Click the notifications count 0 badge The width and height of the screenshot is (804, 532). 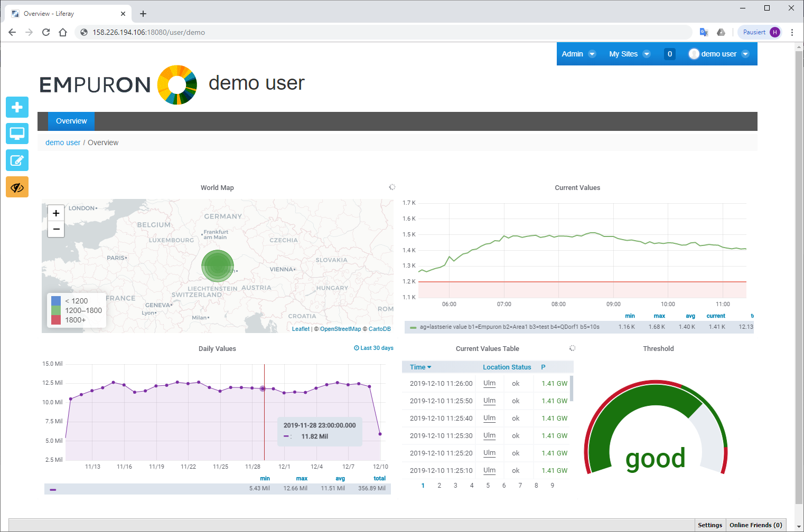pyautogui.click(x=670, y=54)
